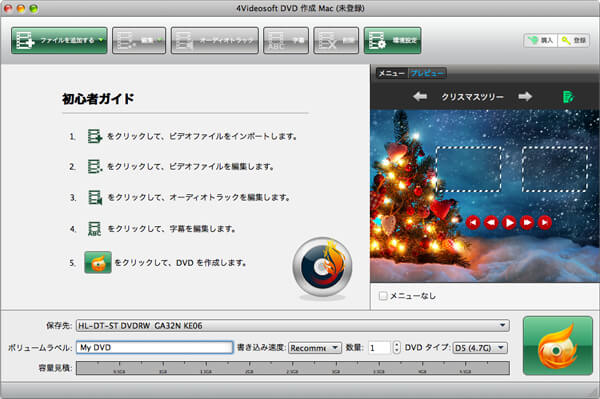
Task: Click the 容量見積 capacity bar
Action: pos(293,368)
